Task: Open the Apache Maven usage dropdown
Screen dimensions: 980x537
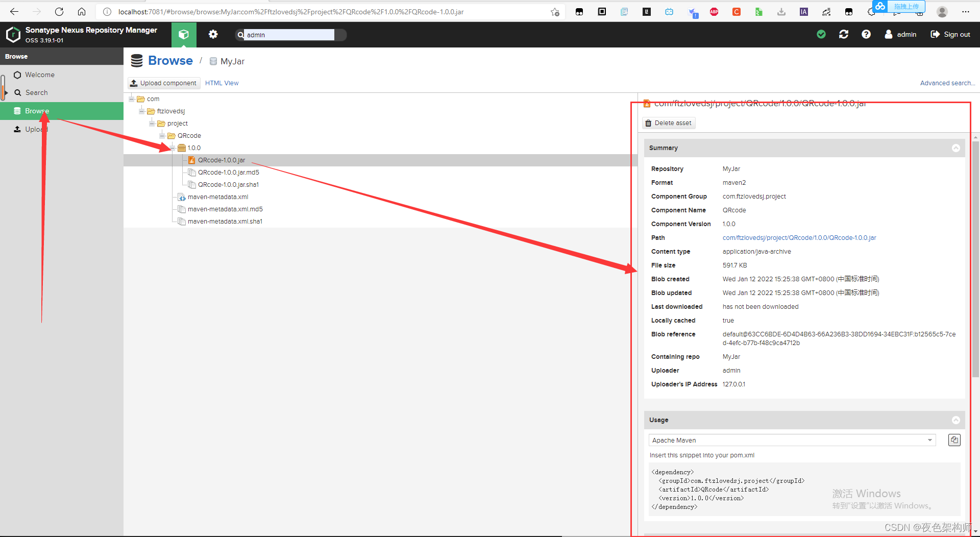Action: 792,440
